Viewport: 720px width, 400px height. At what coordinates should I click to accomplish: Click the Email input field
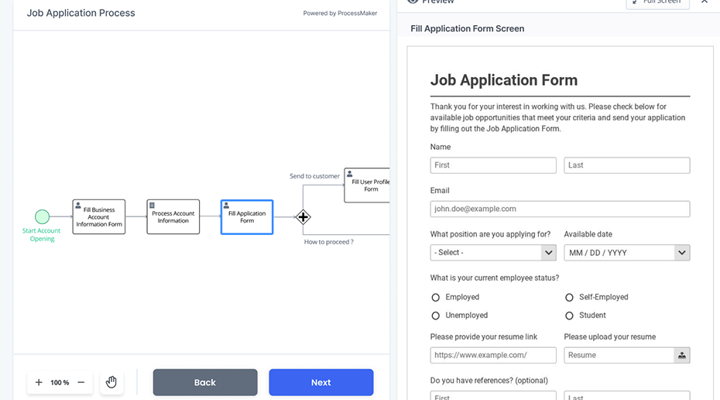click(560, 209)
